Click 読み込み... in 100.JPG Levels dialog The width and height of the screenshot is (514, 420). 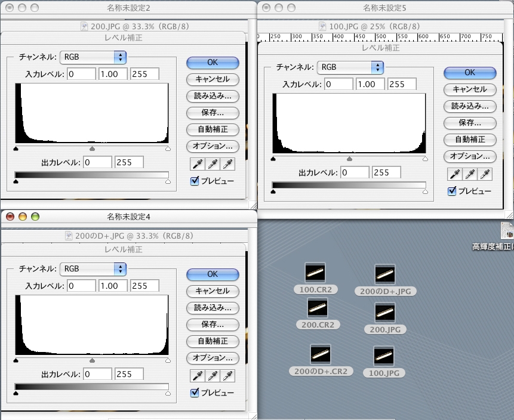(x=470, y=106)
